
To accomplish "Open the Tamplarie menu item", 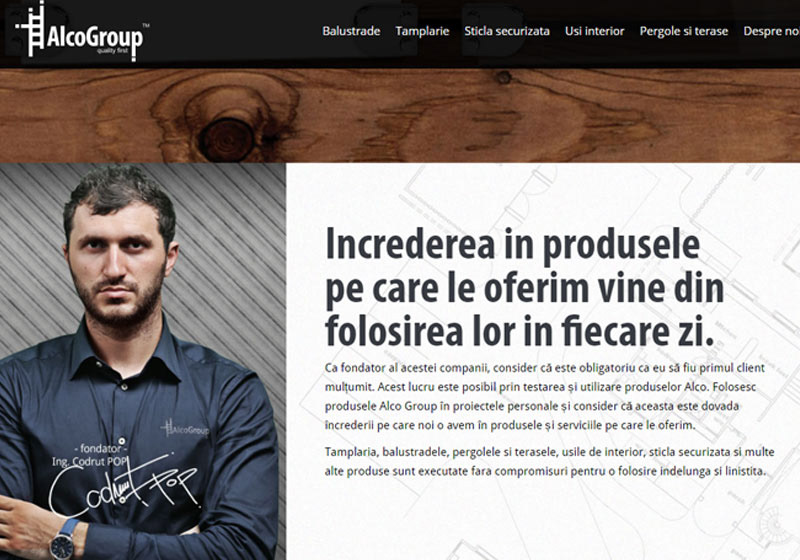I will click(x=422, y=31).
